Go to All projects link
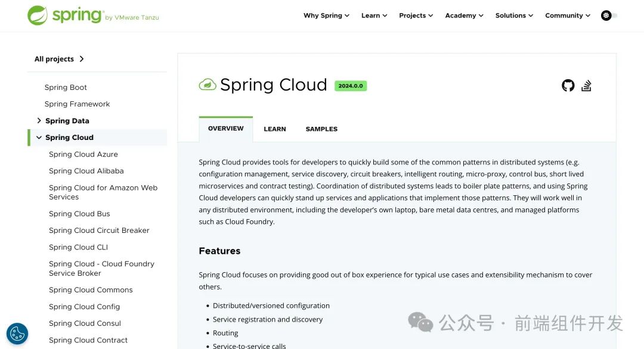 coord(59,59)
